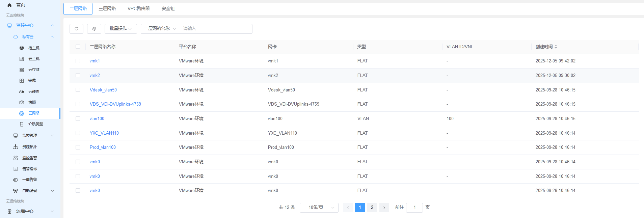Open 首页 in the sidebar
644x218 pixels.
pos(21,5)
